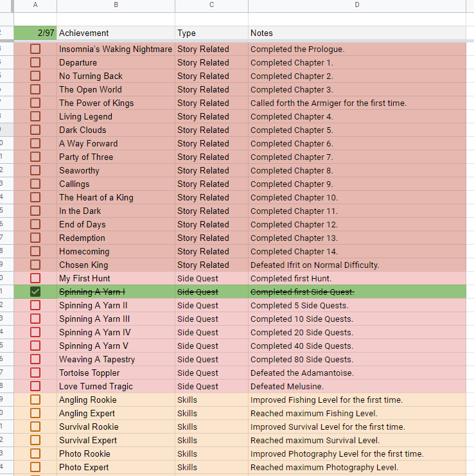Uncheck the Spinning A Yarn I checkbox
The image size is (474, 476).
pos(35,292)
